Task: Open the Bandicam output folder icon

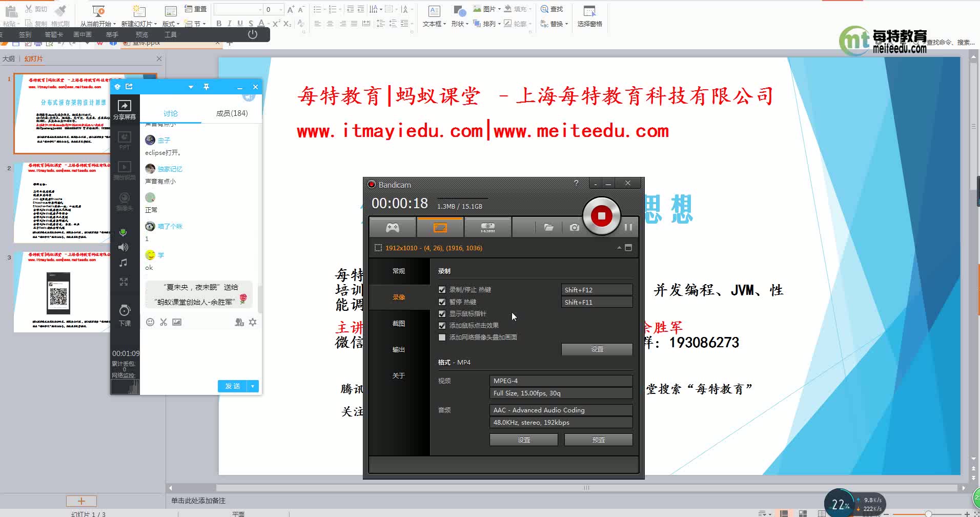Action: coord(548,227)
